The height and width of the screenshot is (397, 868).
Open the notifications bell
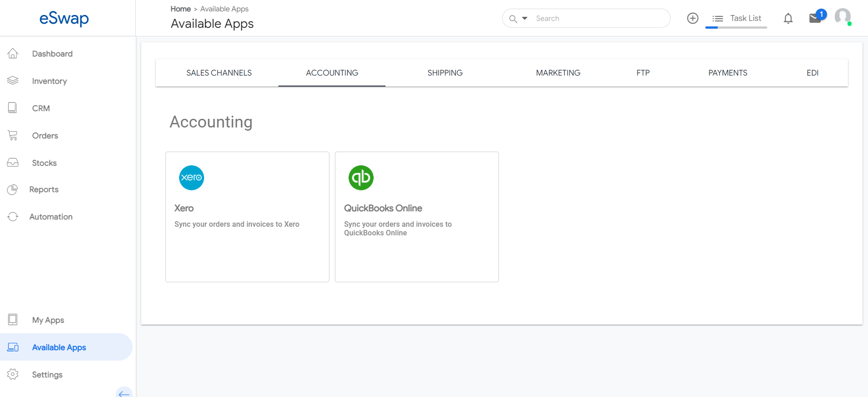pyautogui.click(x=788, y=18)
